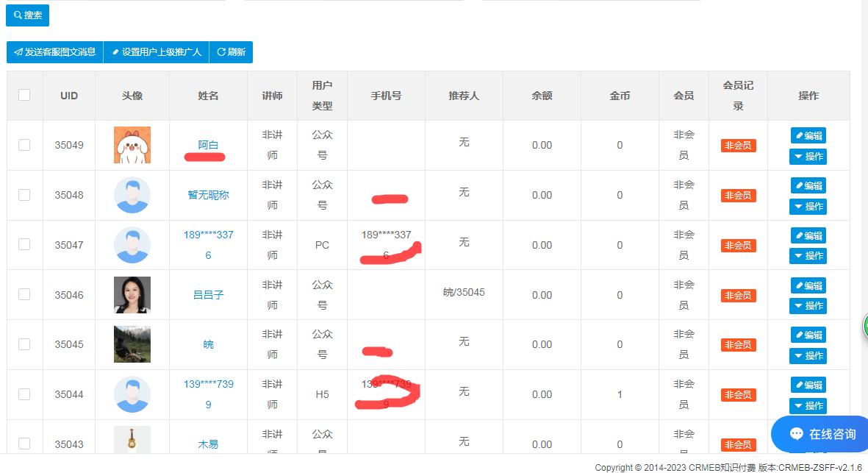This screenshot has width=868, height=473.
Task: Edit user 35046 with 编辑 button
Action: pos(808,285)
